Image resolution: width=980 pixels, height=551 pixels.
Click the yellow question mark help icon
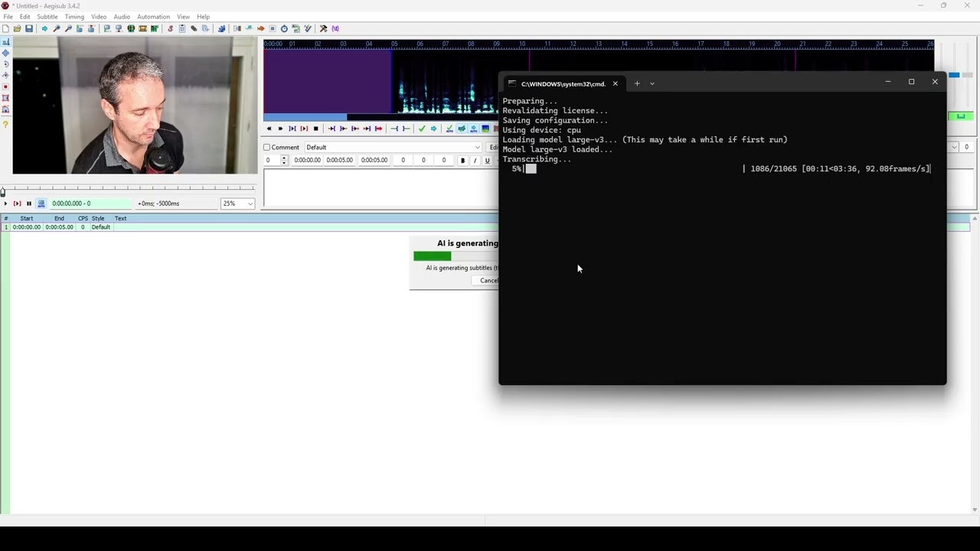(x=5, y=124)
